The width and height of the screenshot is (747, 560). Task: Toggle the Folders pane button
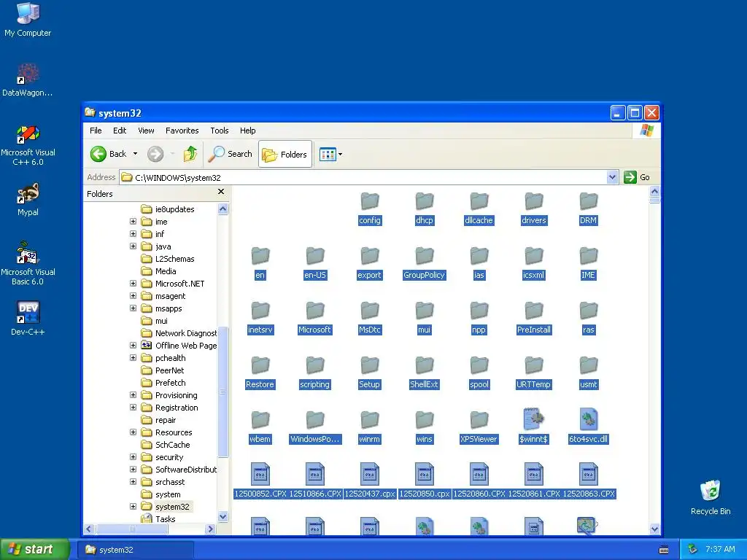click(x=285, y=155)
